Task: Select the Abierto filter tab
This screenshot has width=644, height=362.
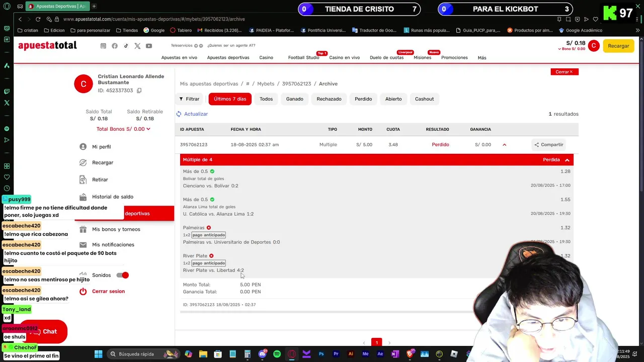Action: [x=393, y=99]
